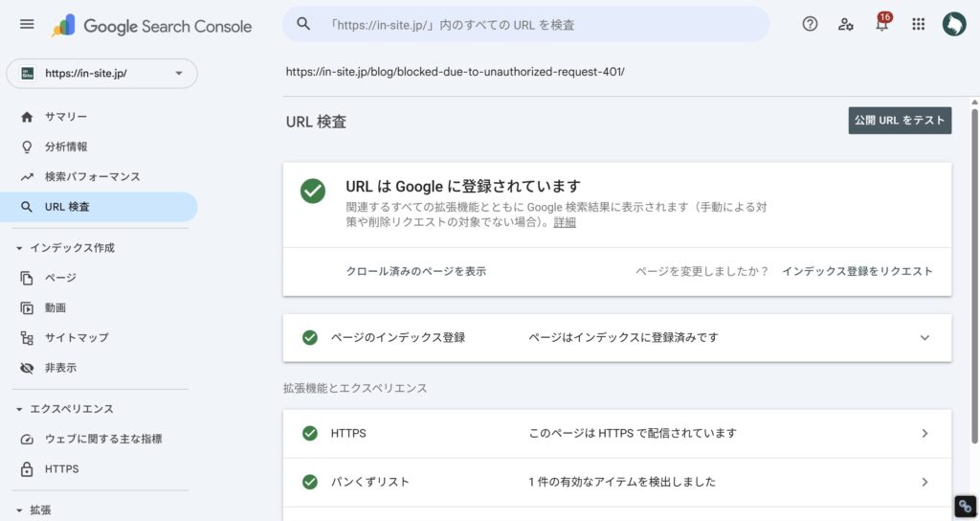The image size is (980, 521).
Task: Click the home icon beside サマリー
Action: pos(27,117)
